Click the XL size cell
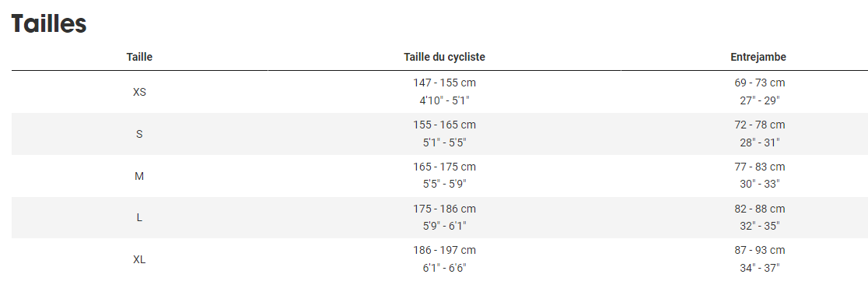Viewport: 868px width, 299px height. 139,259
